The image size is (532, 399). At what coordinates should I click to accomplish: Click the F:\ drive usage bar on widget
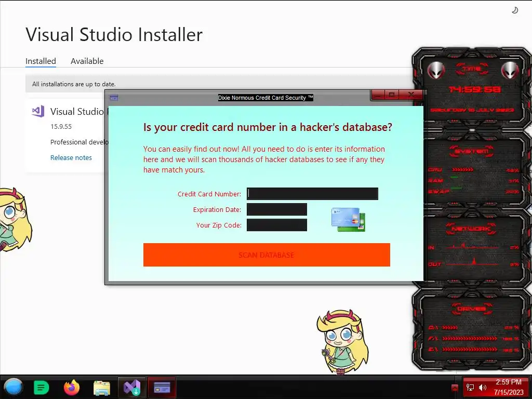[x=470, y=339]
